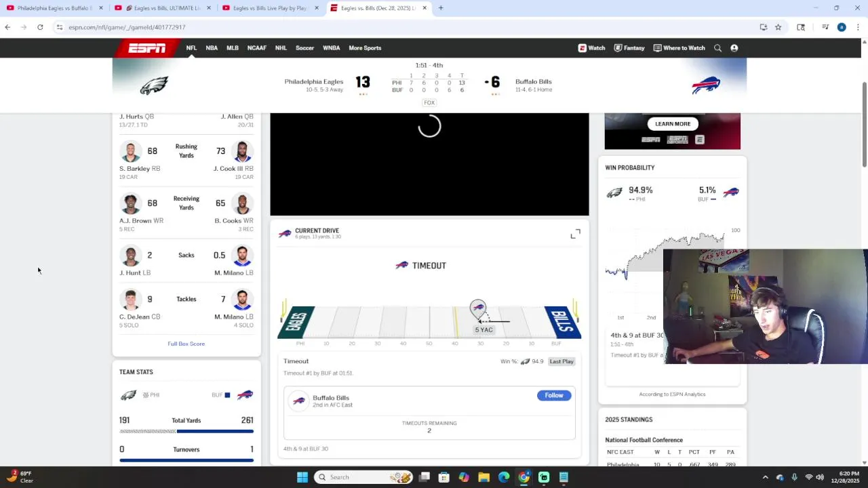Open the NHL menu item
868x488 pixels.
point(281,48)
